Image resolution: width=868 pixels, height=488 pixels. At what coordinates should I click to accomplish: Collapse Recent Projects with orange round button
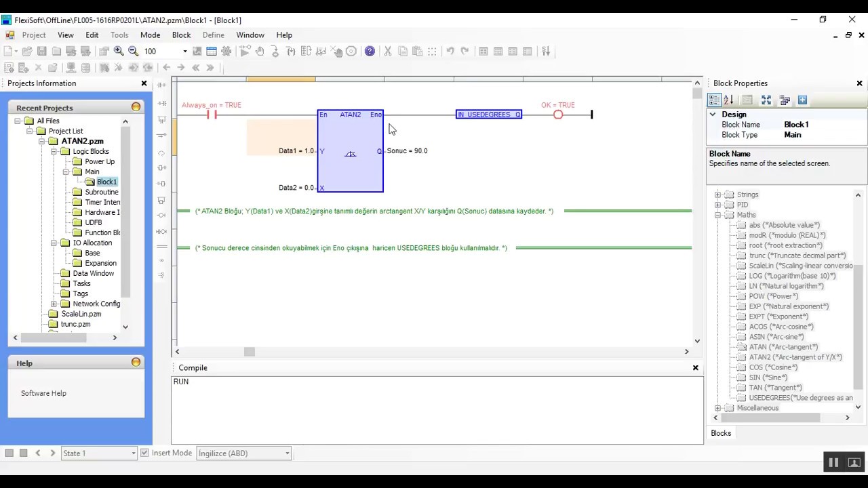136,107
